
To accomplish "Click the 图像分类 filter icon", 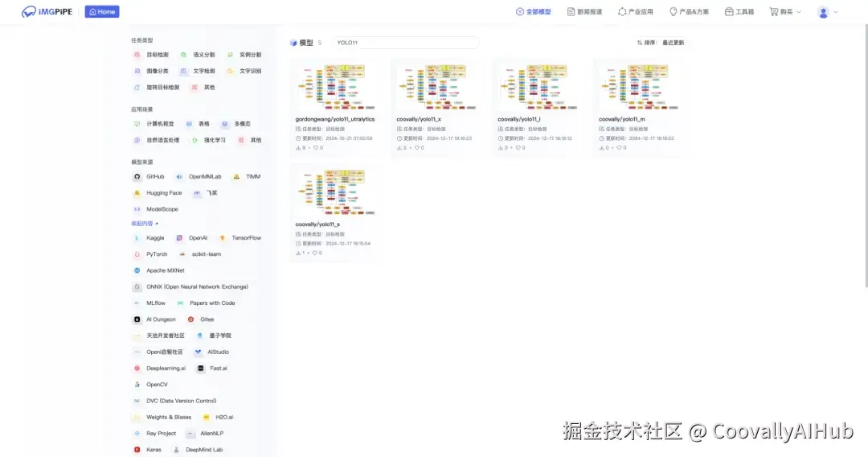I will click(x=137, y=71).
